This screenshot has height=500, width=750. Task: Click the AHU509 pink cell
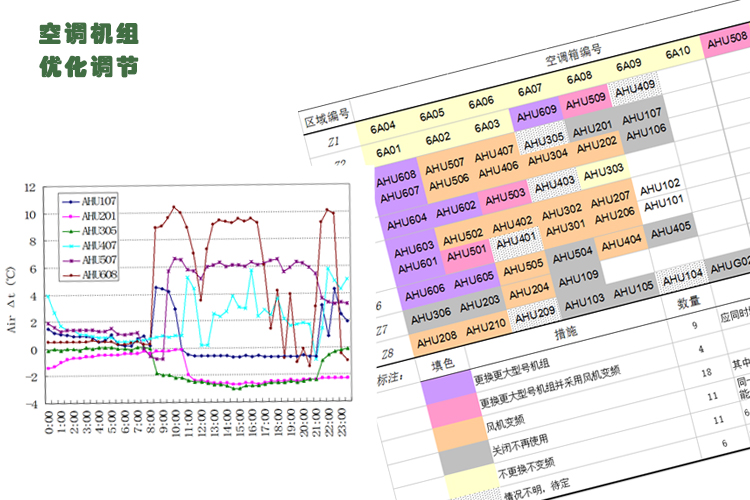[x=587, y=100]
